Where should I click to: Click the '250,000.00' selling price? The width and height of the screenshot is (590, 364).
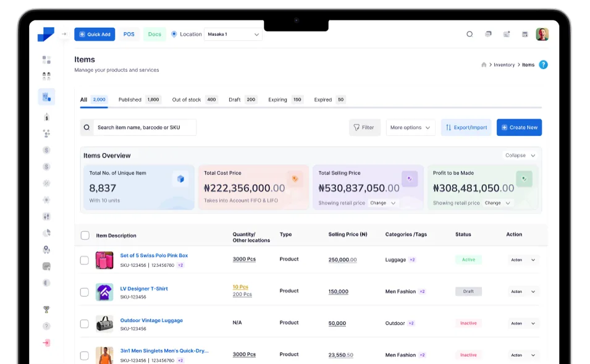[342, 260]
